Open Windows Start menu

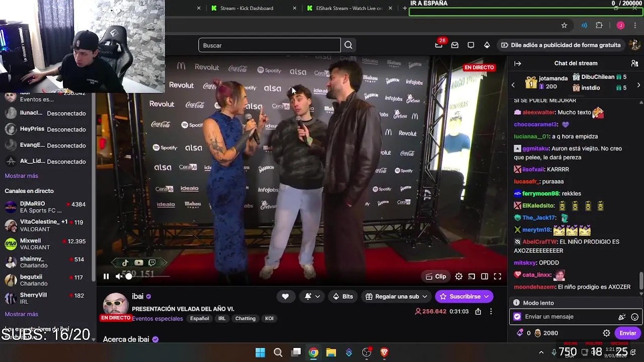pos(260,352)
